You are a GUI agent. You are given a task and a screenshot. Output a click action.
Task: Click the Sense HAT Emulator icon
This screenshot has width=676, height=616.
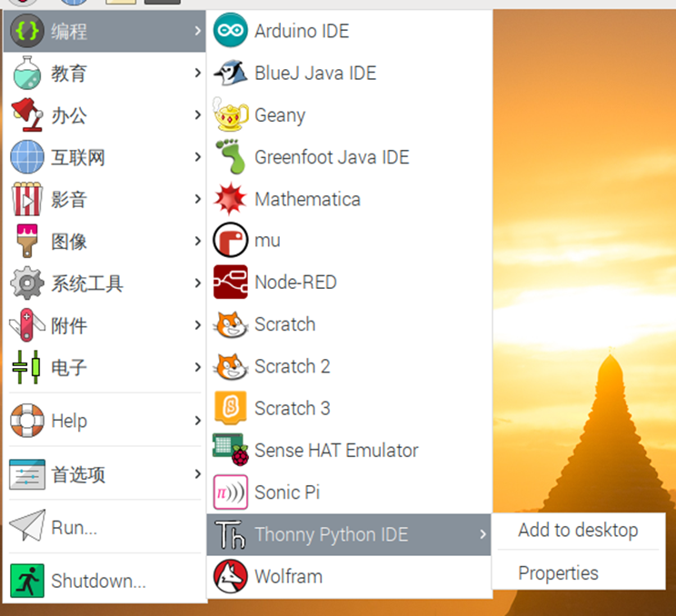(230, 451)
